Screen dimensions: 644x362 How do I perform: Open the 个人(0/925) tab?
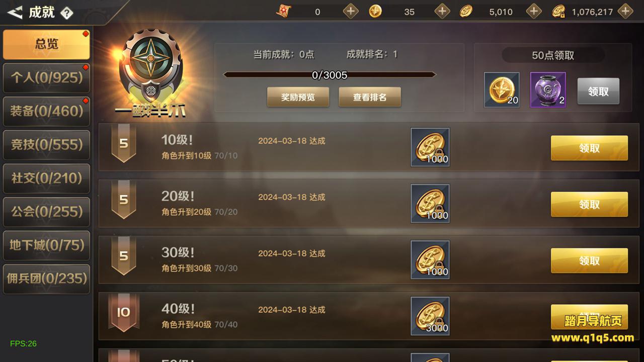click(46, 77)
